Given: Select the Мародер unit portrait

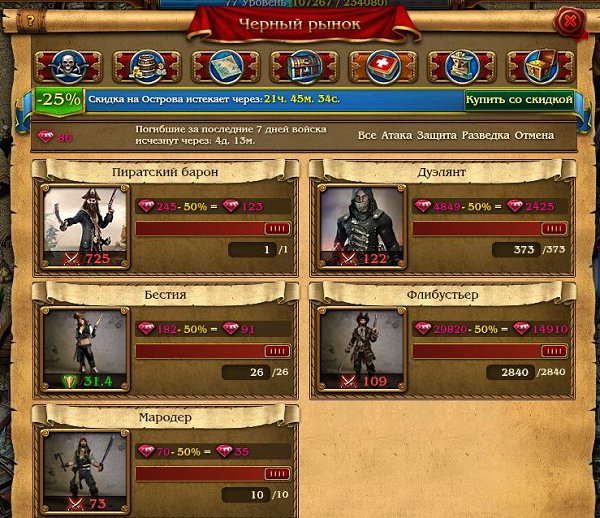Looking at the screenshot, I should (x=85, y=472).
